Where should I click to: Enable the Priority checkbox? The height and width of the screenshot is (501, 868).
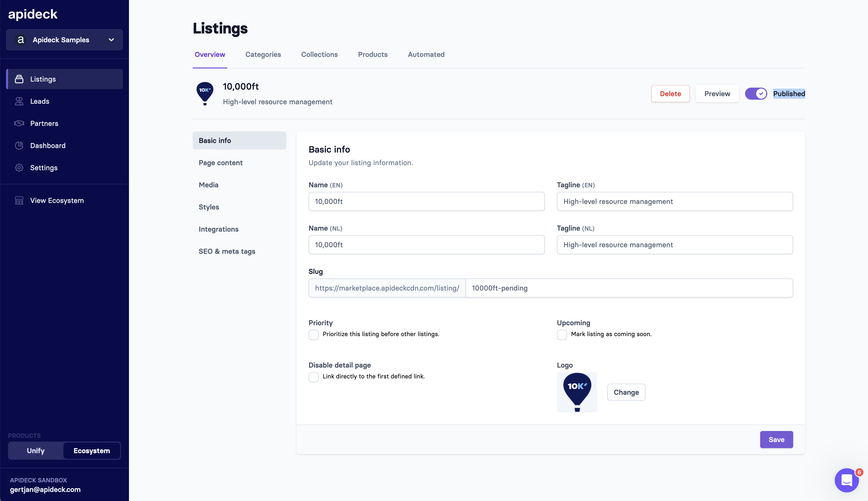point(314,334)
